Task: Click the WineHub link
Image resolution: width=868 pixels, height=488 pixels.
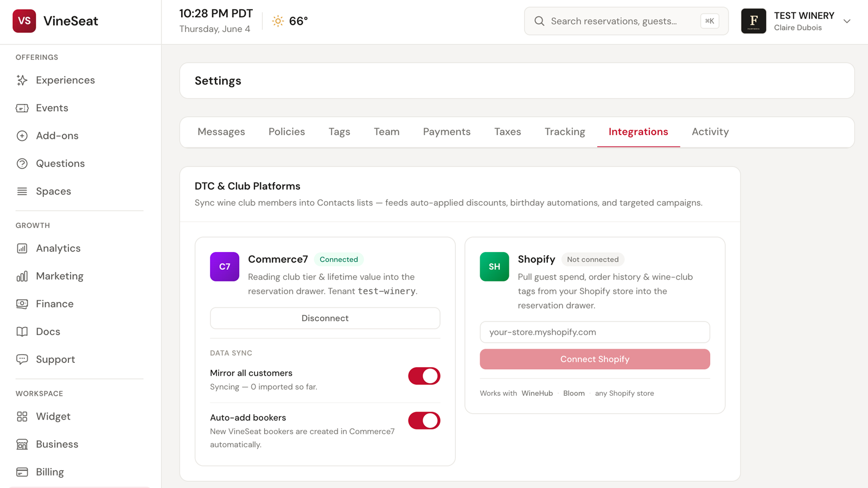Action: click(x=537, y=393)
